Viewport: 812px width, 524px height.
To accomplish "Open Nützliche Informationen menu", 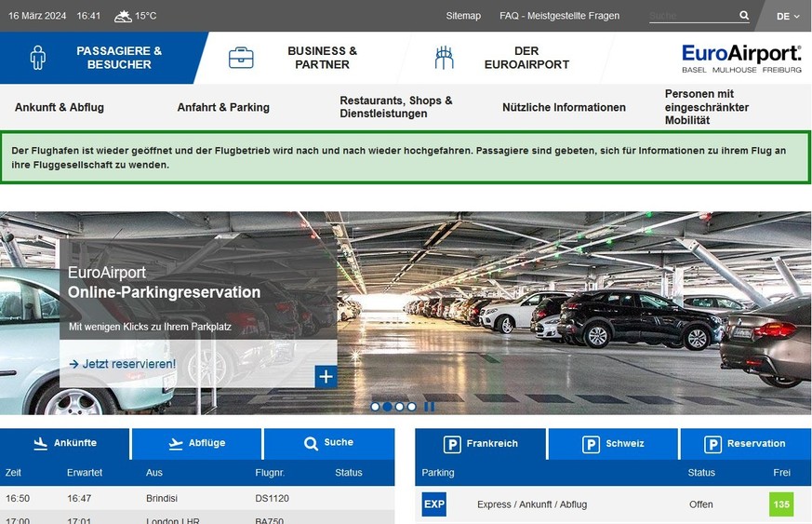I will tap(564, 107).
